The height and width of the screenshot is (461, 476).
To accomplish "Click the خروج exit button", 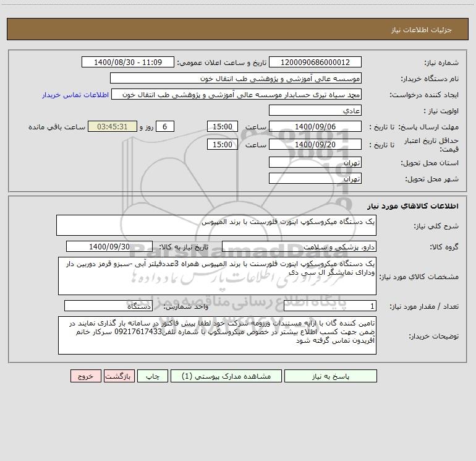I will coord(85,376).
